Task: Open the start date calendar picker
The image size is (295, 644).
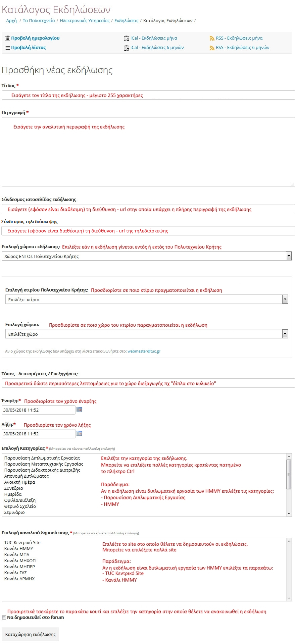Action: tap(79, 410)
